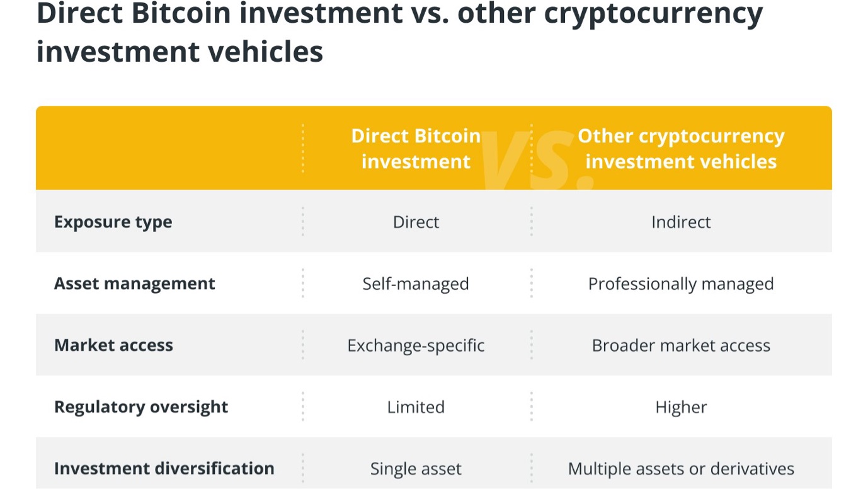Click the 'Asset management' row label
Viewport: 868px width, 489px height.
(135, 284)
